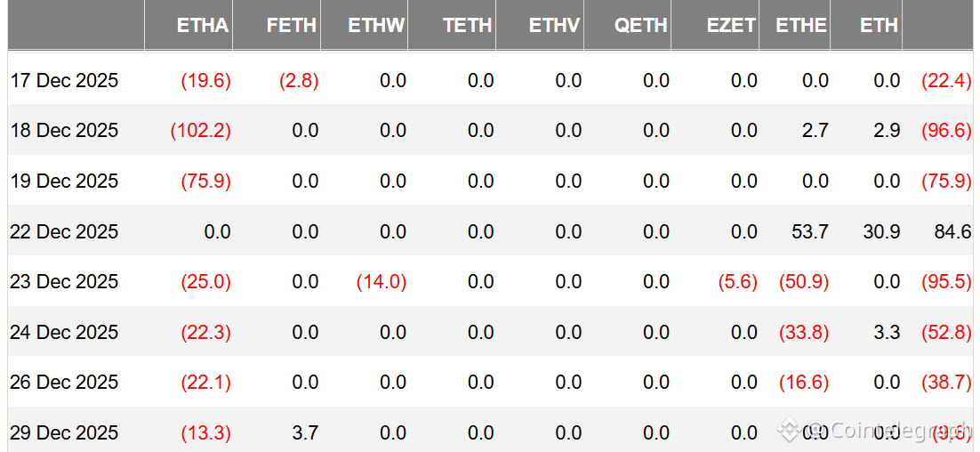Click the (102.2) ETHA outflow value
The width and height of the screenshot is (980, 452).
pos(201,131)
